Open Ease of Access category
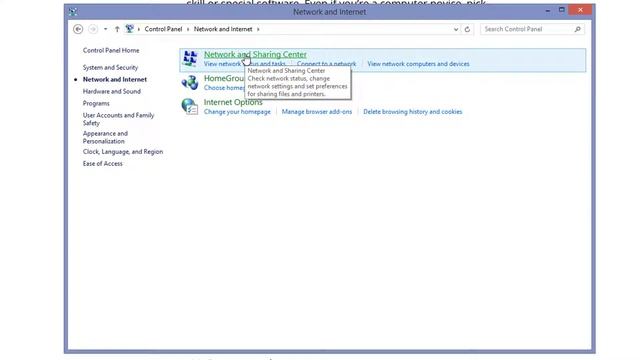This screenshot has height=360, width=640. pos(102,163)
